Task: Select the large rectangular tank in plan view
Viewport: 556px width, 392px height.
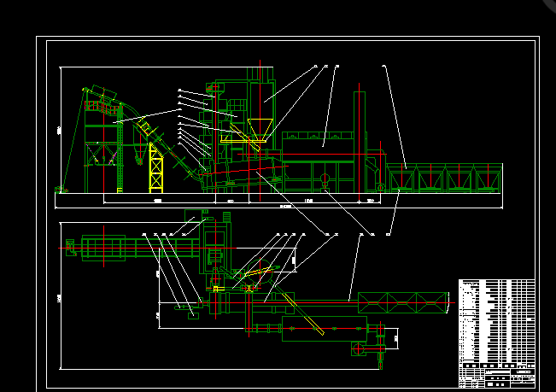Action: (325, 329)
